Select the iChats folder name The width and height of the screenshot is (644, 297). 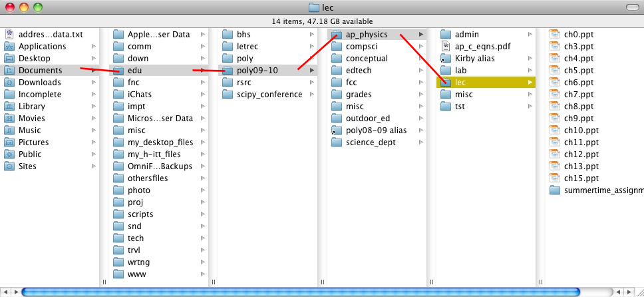(139, 94)
